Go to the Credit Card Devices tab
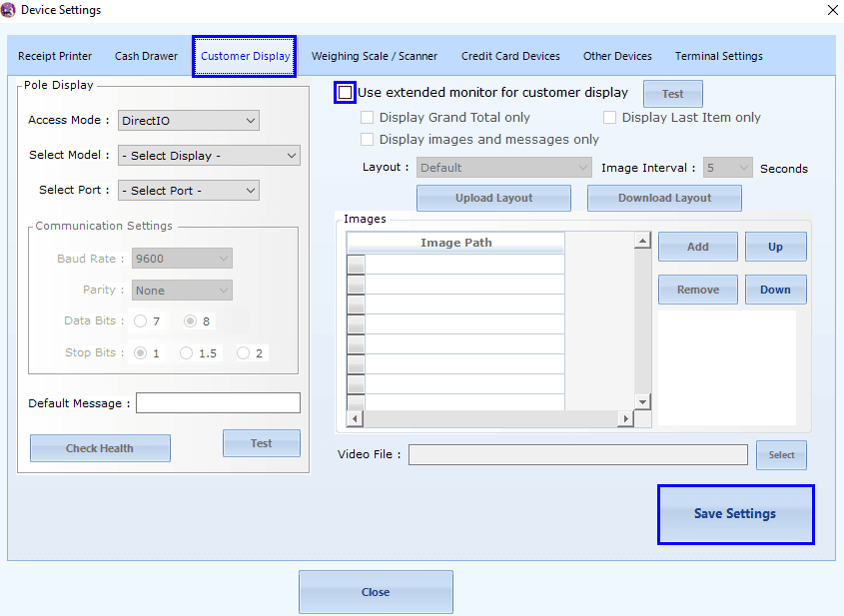The image size is (844, 616). (x=510, y=56)
